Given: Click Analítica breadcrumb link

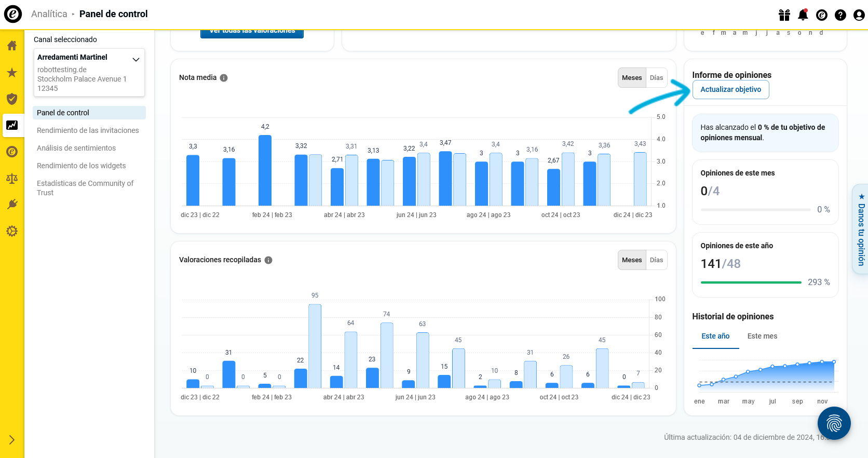Looking at the screenshot, I should point(49,14).
